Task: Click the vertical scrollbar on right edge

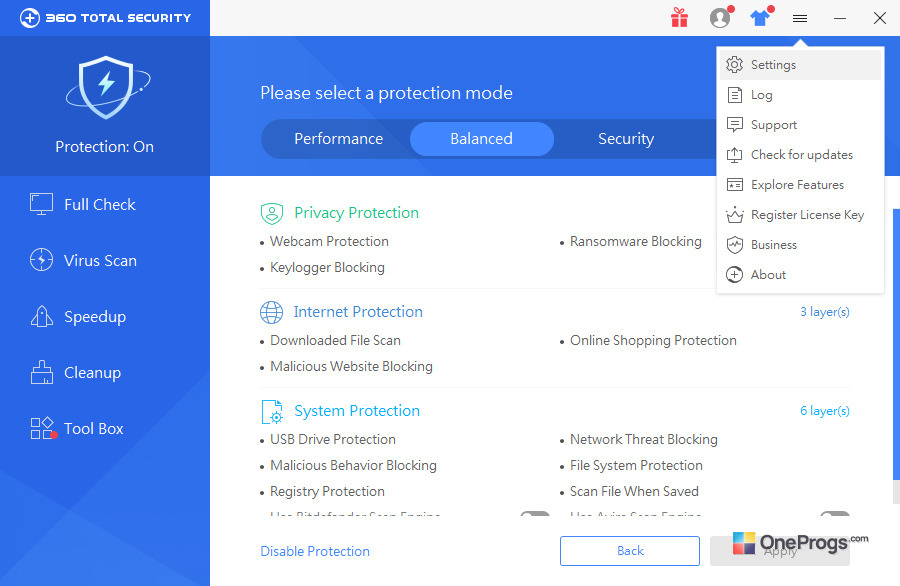Action: pos(896,344)
